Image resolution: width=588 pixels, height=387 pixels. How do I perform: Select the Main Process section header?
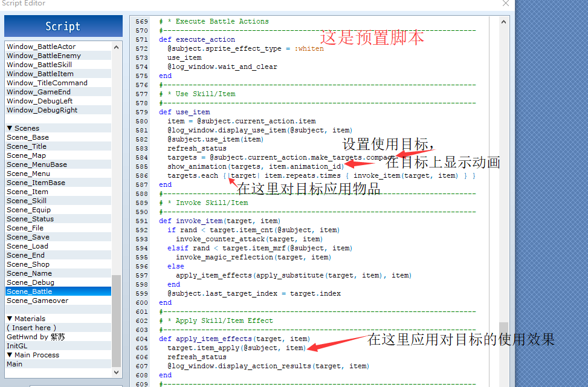[59, 355]
